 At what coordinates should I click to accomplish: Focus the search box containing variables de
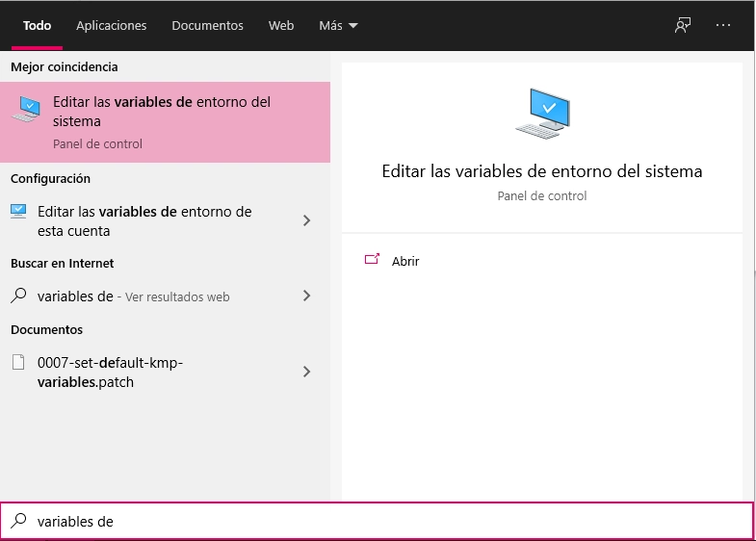point(377,521)
